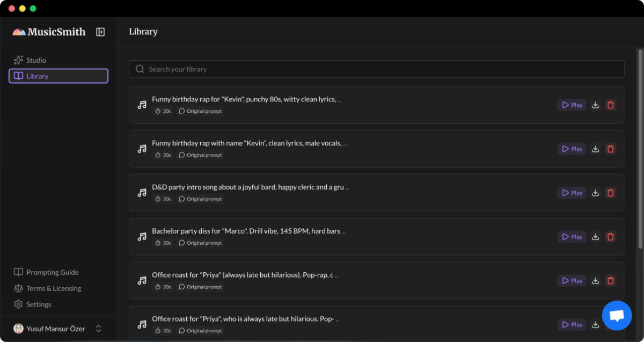Image resolution: width=644 pixels, height=342 pixels.
Task: Show original prompt for D&D party song
Action: 200,199
